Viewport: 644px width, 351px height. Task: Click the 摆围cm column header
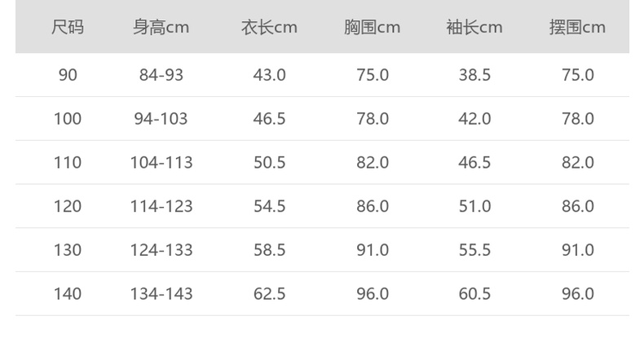pos(577,28)
